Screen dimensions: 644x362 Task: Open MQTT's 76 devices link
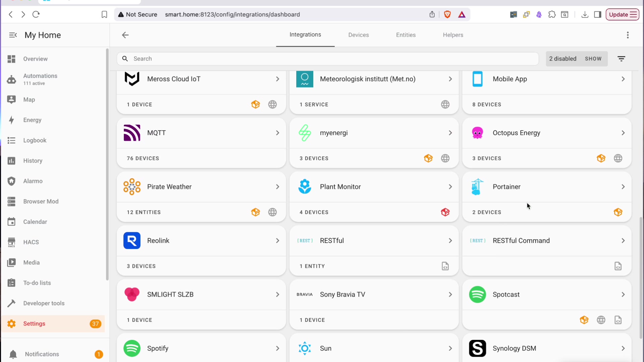pyautogui.click(x=143, y=159)
